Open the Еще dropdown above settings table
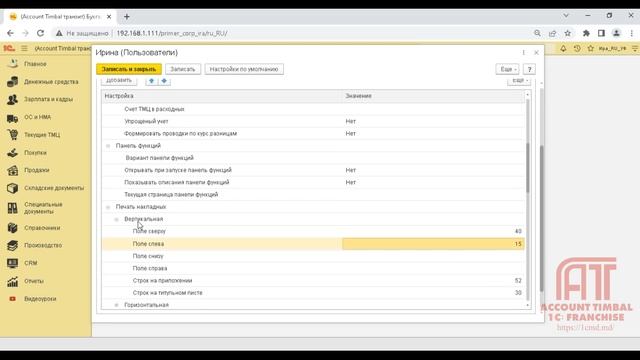 tap(519, 81)
